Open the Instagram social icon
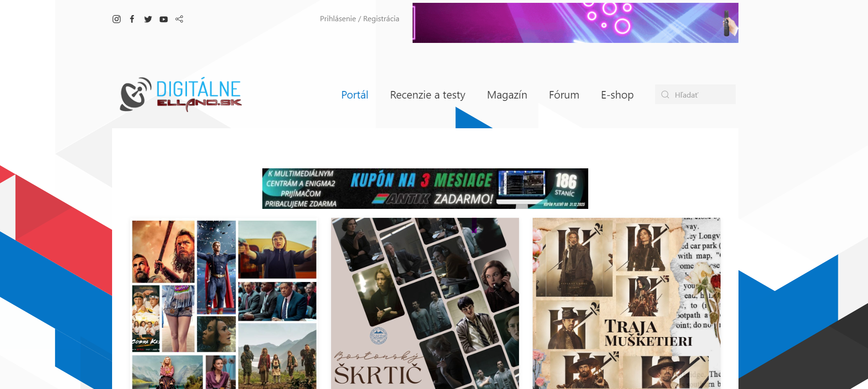 117,19
